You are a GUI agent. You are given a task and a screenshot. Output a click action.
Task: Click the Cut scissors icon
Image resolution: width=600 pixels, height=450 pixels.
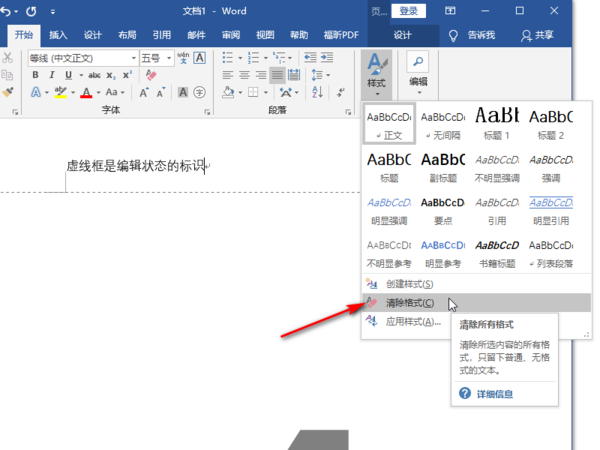point(7,58)
